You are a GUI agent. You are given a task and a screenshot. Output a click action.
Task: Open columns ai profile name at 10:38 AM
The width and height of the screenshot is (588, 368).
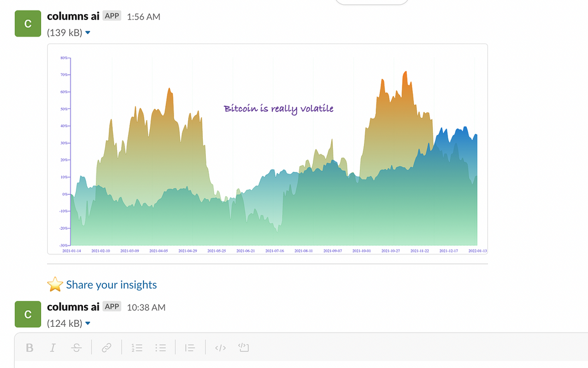pyautogui.click(x=73, y=307)
